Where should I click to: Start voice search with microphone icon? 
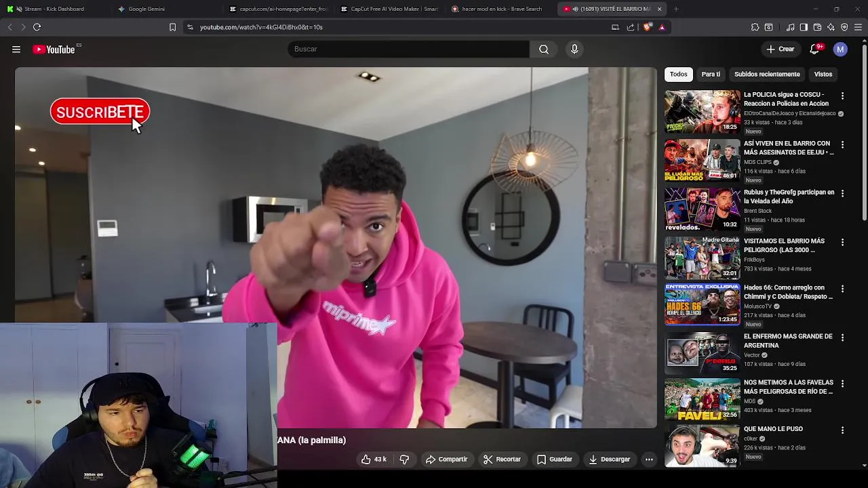(x=574, y=49)
